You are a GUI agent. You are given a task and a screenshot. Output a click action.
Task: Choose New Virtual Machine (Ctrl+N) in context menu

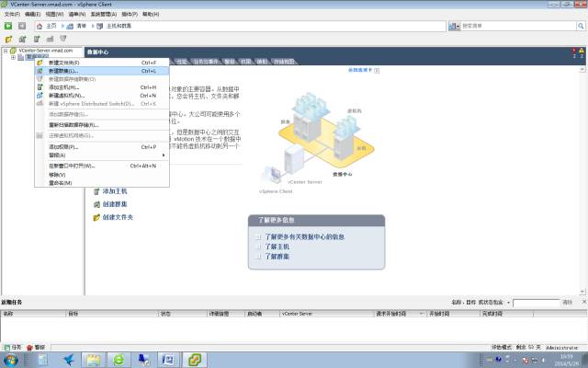pyautogui.click(x=102, y=96)
